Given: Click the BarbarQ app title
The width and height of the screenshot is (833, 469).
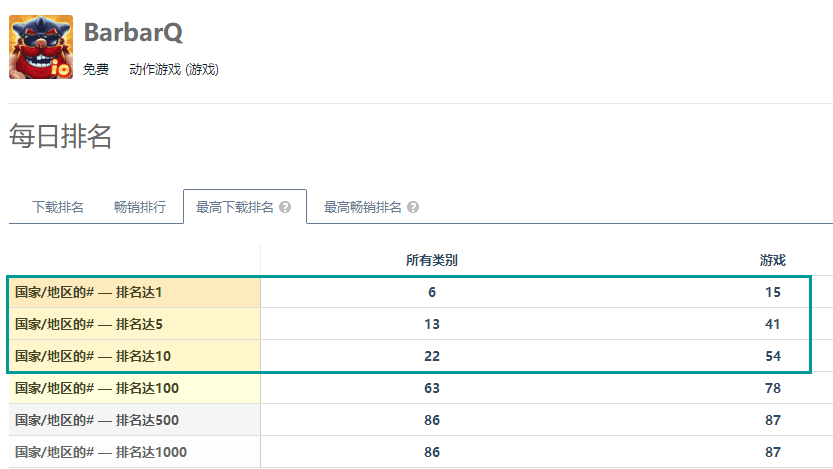Looking at the screenshot, I should pos(133,32).
